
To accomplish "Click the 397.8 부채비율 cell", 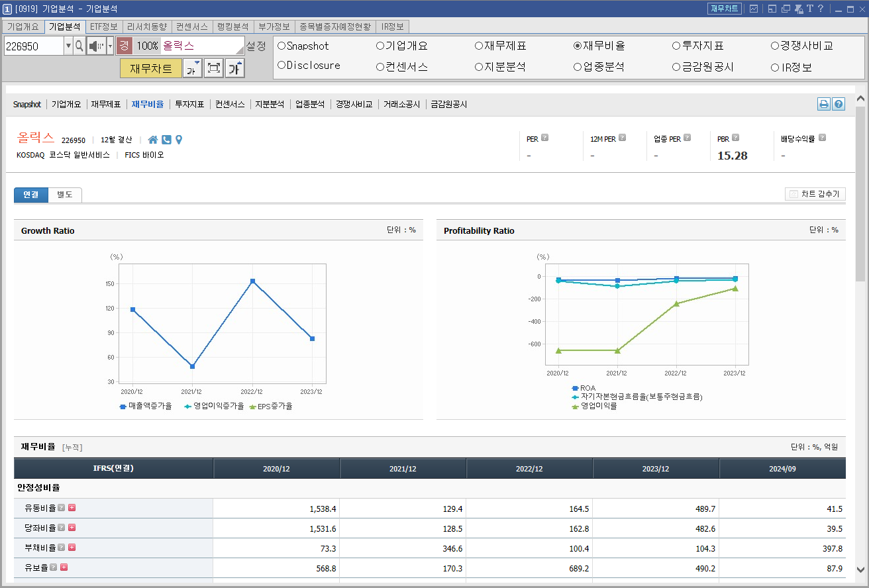I will [782, 548].
